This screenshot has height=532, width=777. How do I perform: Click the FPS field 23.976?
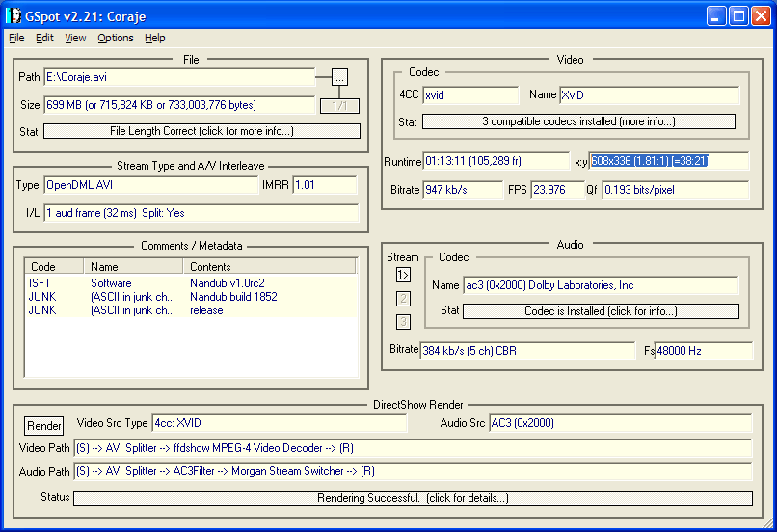[x=557, y=190]
